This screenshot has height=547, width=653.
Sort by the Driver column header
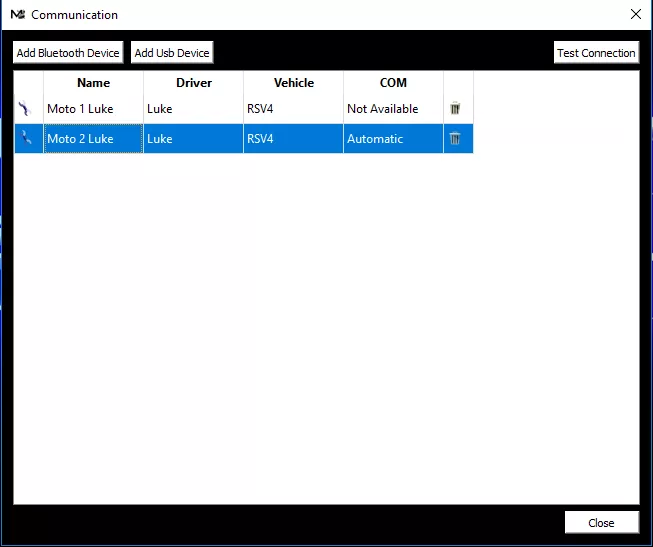[194, 82]
